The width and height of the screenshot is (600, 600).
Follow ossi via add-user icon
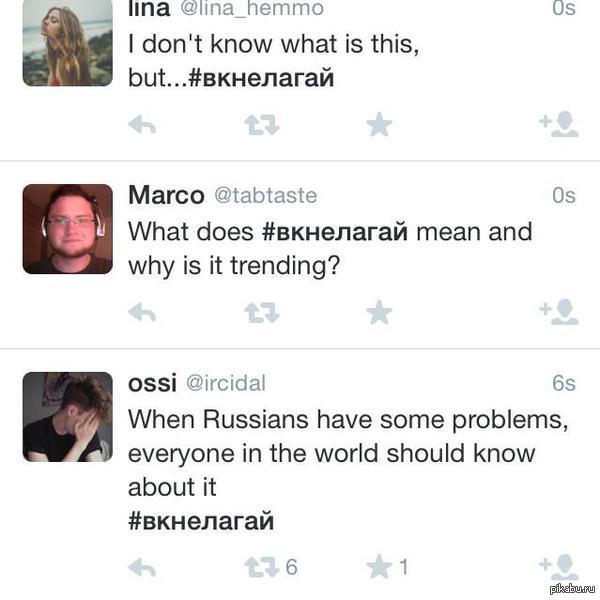point(558,568)
